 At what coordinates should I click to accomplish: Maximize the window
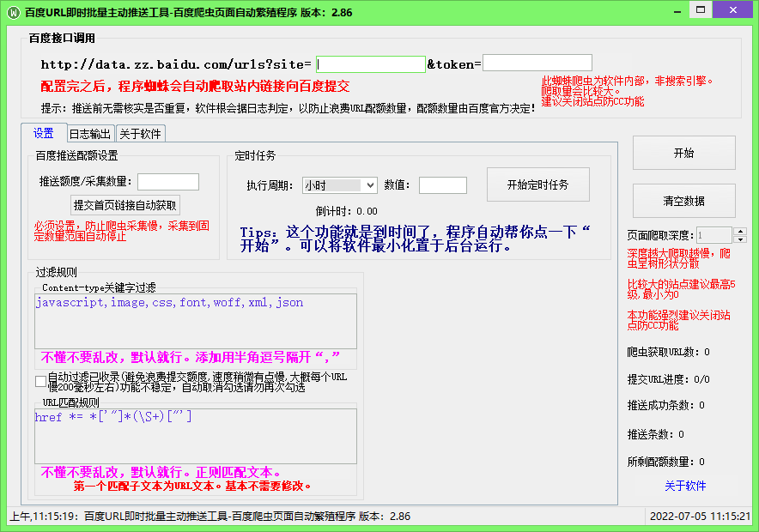point(701,10)
